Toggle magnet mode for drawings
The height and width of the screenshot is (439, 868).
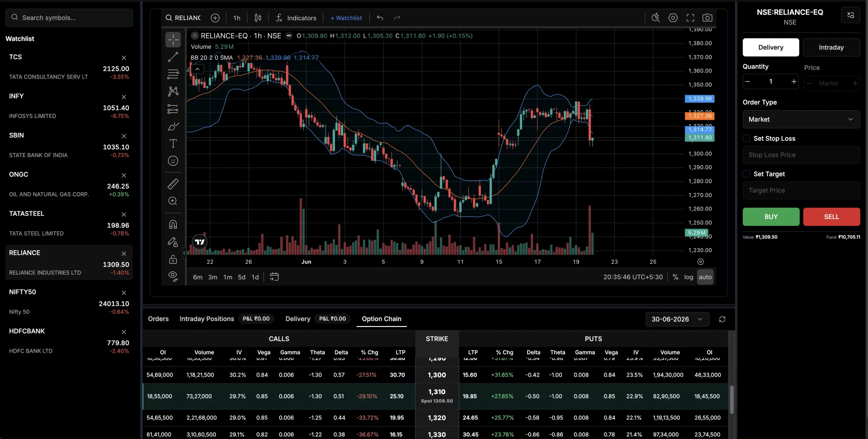[173, 224]
